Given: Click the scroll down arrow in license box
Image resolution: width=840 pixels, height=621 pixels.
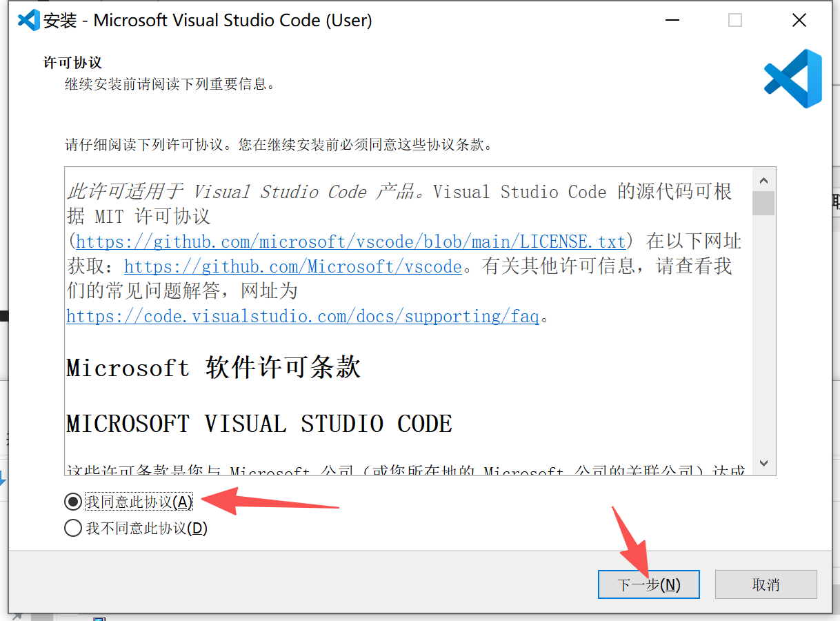Looking at the screenshot, I should click(763, 463).
